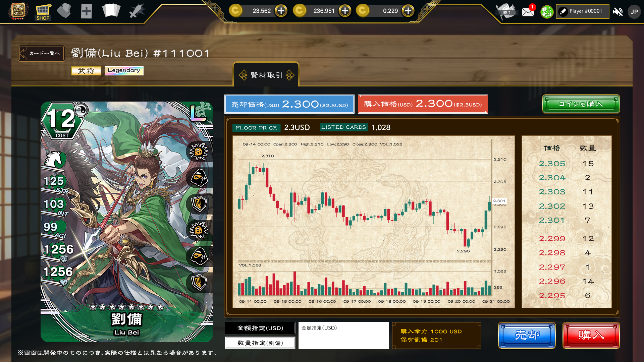Open the SHOP cart icon
Image resolution: width=644 pixels, height=362 pixels.
pyautogui.click(x=43, y=12)
